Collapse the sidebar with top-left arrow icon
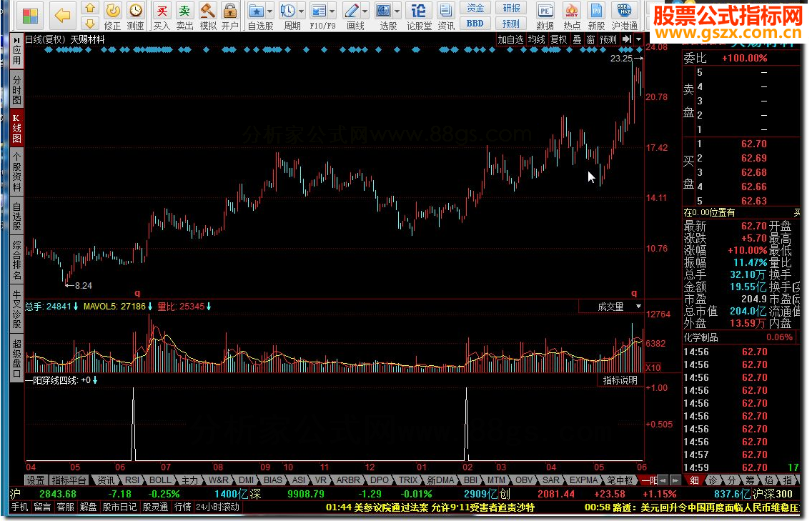 (x=17, y=40)
